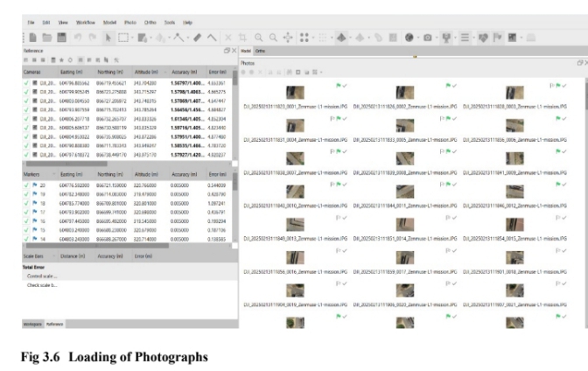Select the Ruler measurement tool
The width and height of the screenshot is (588, 371).
[198, 38]
